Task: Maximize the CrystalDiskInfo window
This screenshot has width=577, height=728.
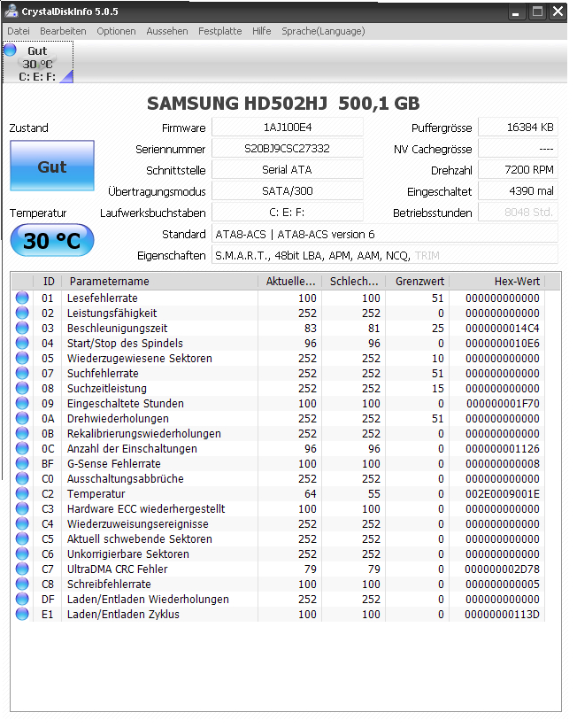Action: 537,12
